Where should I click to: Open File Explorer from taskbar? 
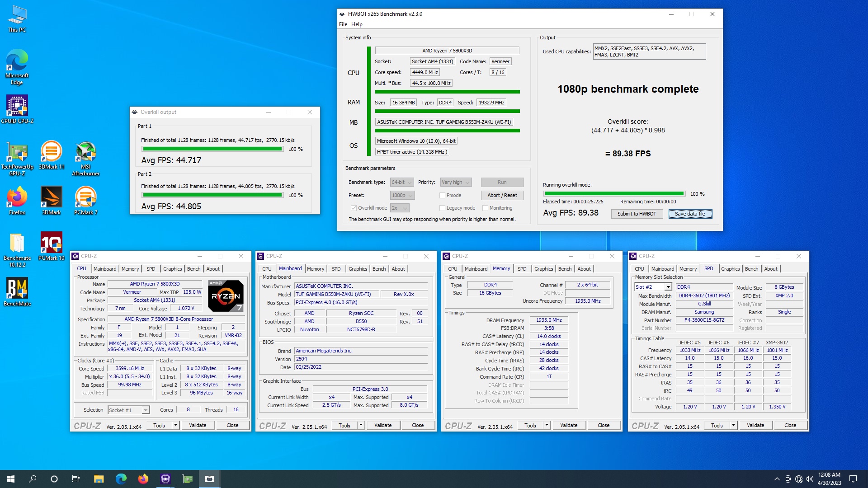tap(99, 479)
